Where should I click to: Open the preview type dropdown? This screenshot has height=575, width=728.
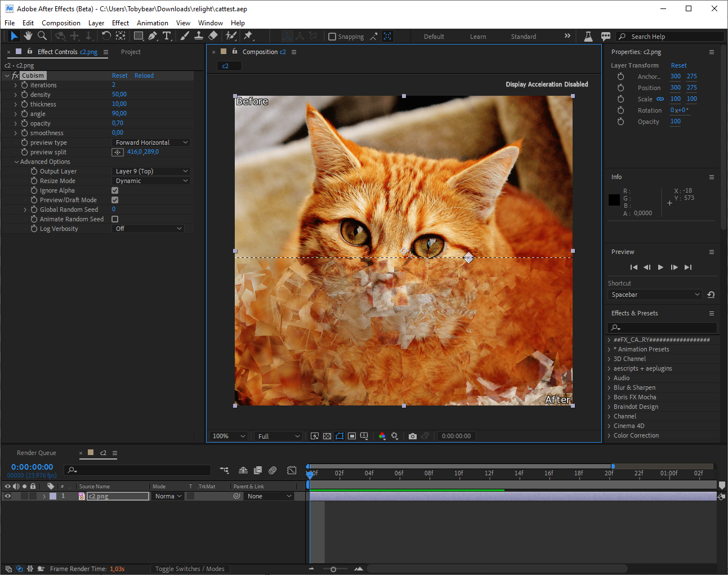coord(151,142)
